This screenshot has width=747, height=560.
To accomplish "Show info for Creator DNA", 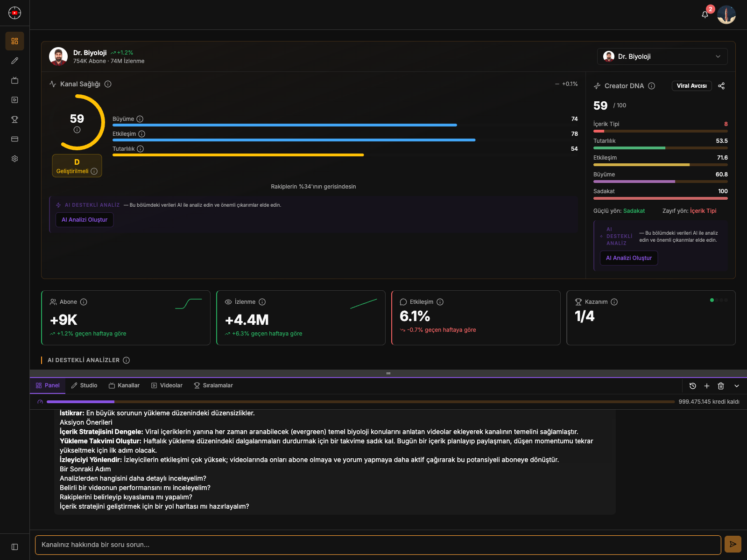I will click(x=652, y=86).
